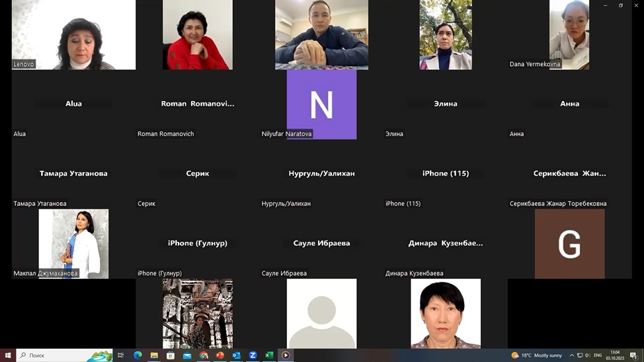
Task: Select the Динара Кузенбаева participant tile
Action: (x=446, y=244)
